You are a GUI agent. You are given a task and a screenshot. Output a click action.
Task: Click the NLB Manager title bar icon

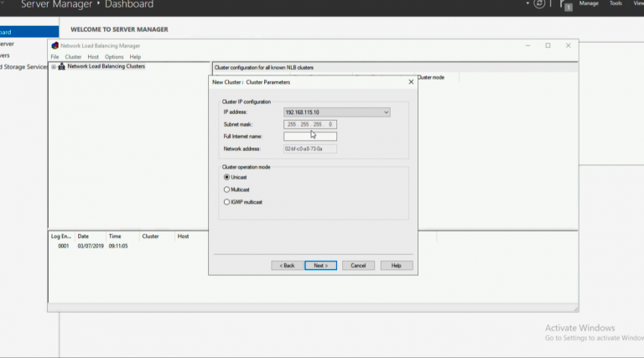click(x=55, y=45)
